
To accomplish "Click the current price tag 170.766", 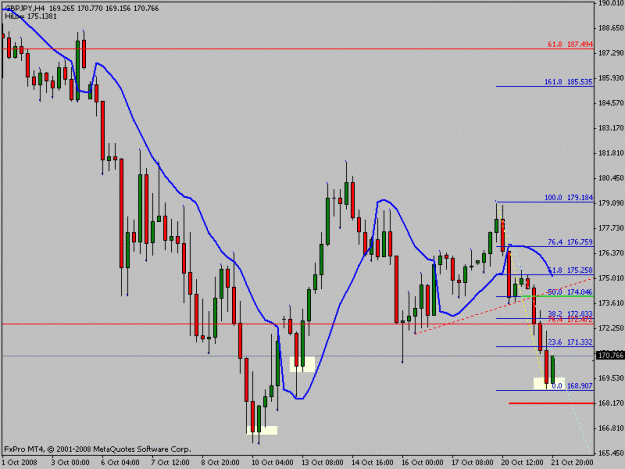I will pyautogui.click(x=610, y=355).
